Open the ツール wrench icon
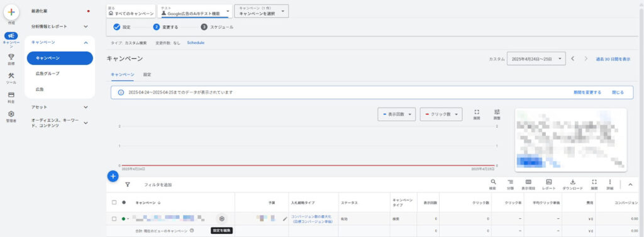This screenshot has height=237, width=644. click(11, 76)
